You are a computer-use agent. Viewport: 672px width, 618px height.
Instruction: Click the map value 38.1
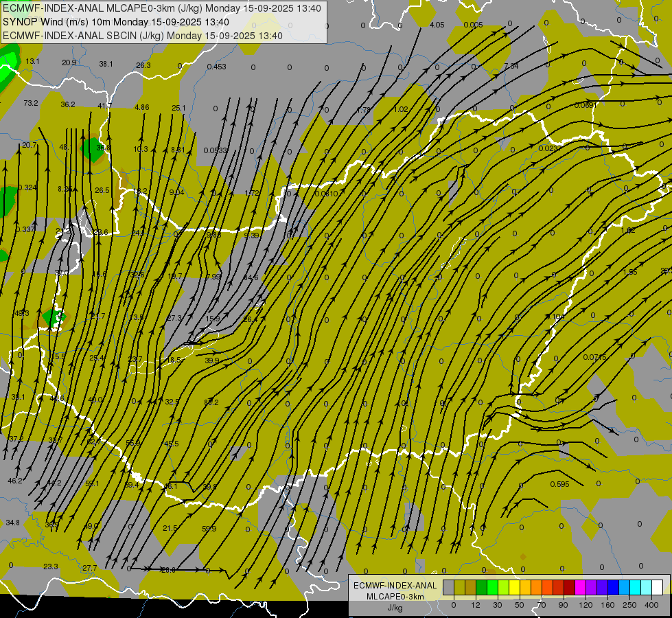pyautogui.click(x=106, y=64)
